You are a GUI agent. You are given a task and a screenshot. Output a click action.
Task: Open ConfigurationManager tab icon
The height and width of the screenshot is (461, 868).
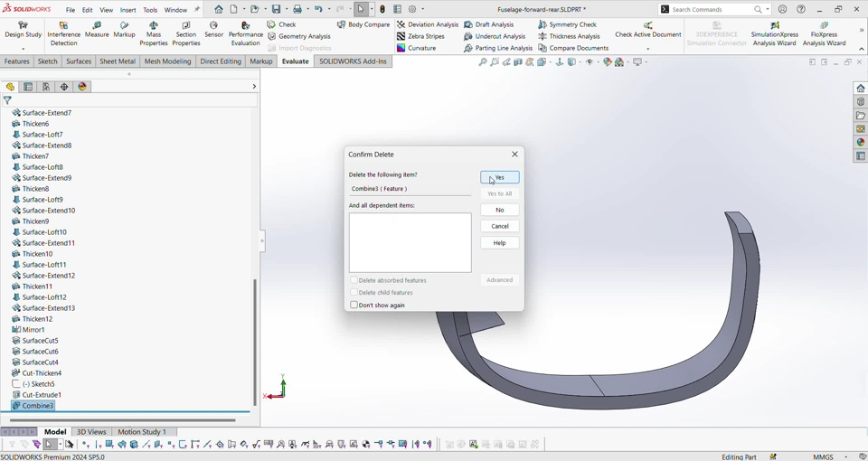click(46, 87)
